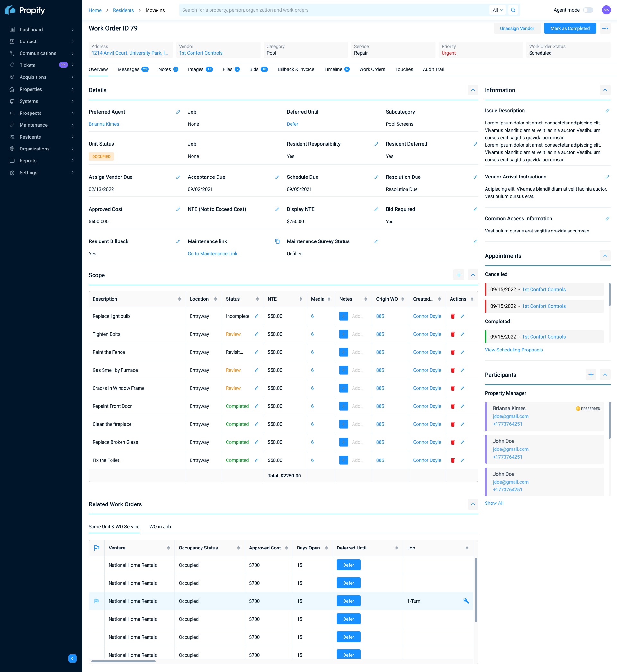617x672 pixels.
Task: Run a search with the magnifier icon
Action: (513, 10)
